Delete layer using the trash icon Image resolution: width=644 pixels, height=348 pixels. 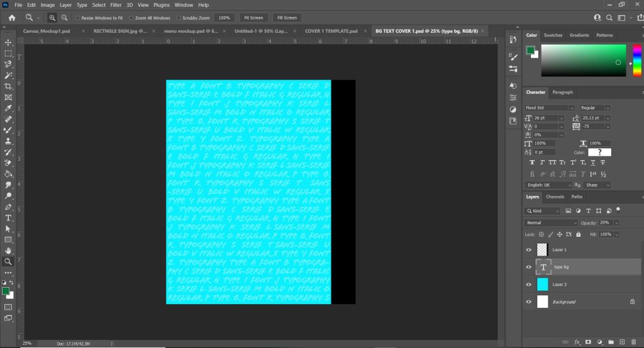633,342
